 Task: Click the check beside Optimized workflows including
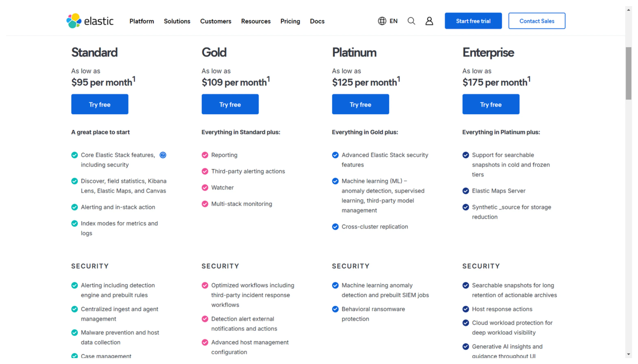point(205,285)
